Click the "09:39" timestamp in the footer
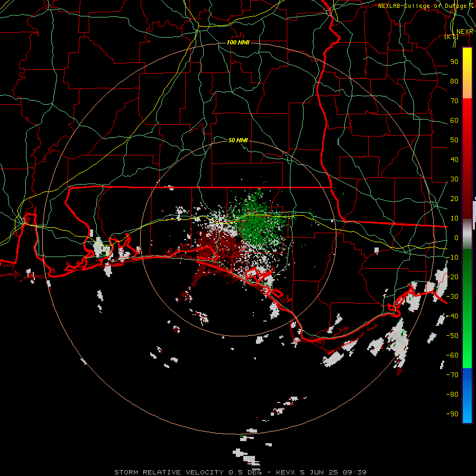The height and width of the screenshot is (476, 476). [x=354, y=472]
